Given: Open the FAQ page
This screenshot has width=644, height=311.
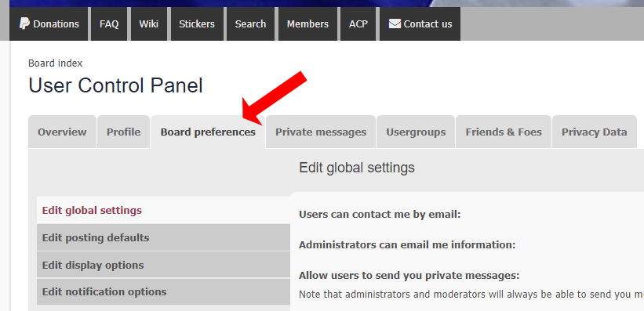Looking at the screenshot, I should pos(109,24).
